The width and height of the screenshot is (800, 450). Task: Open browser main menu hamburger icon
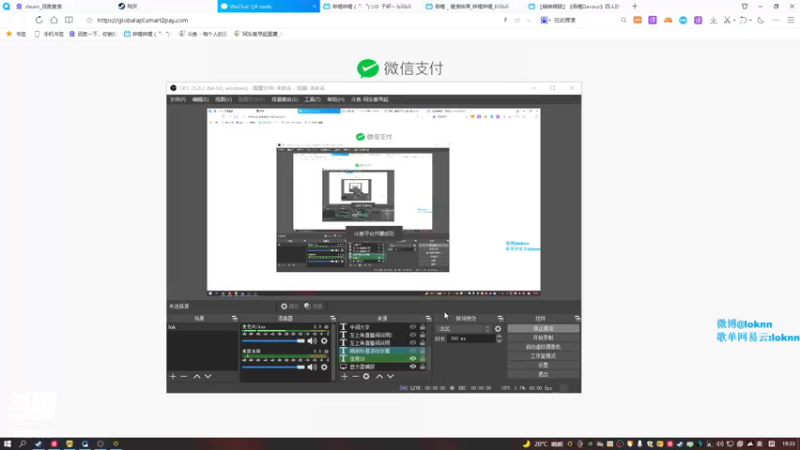(x=791, y=20)
